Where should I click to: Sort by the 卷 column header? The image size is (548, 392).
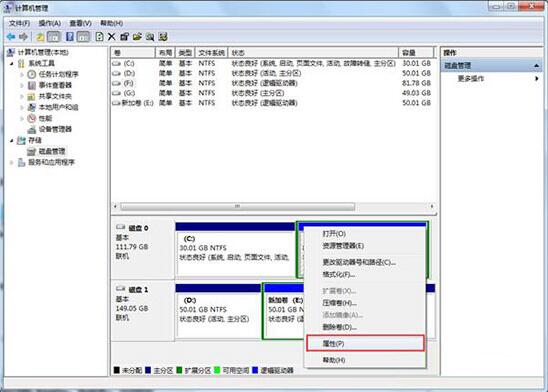click(x=133, y=53)
